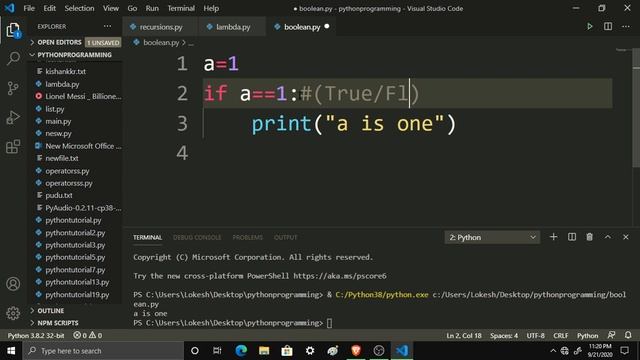This screenshot has height=360, width=640.
Task: Click the Windows Start button
Action: [x=11, y=351]
